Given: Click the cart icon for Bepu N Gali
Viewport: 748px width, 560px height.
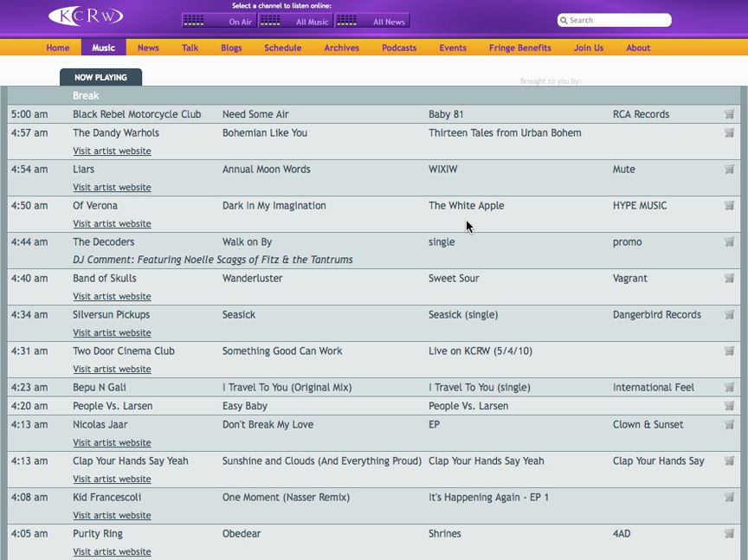Looking at the screenshot, I should pyautogui.click(x=729, y=388).
